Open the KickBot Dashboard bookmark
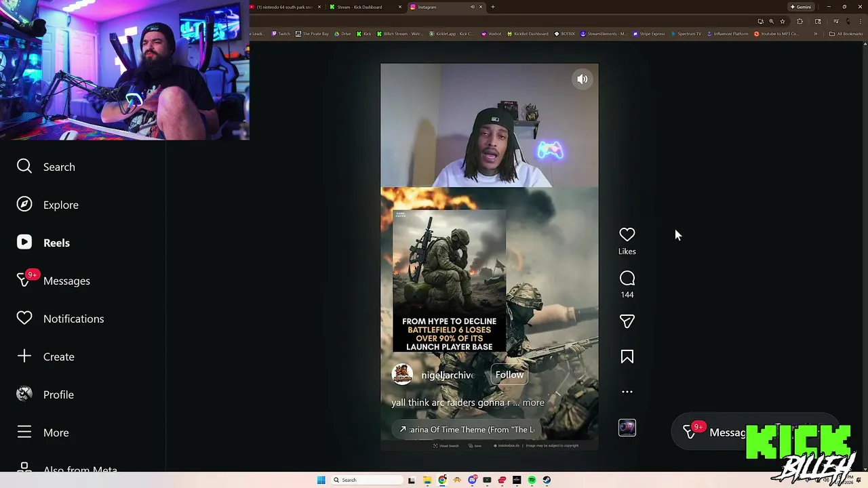Image resolution: width=868 pixels, height=488 pixels. pyautogui.click(x=528, y=34)
